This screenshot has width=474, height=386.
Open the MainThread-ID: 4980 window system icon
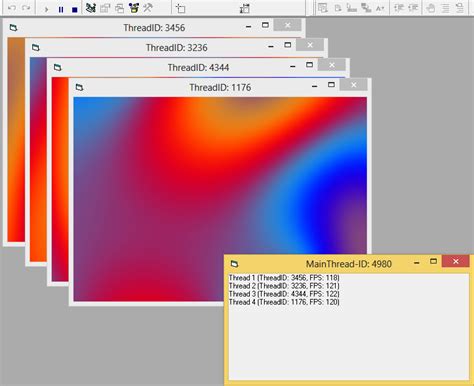pyautogui.click(x=234, y=264)
